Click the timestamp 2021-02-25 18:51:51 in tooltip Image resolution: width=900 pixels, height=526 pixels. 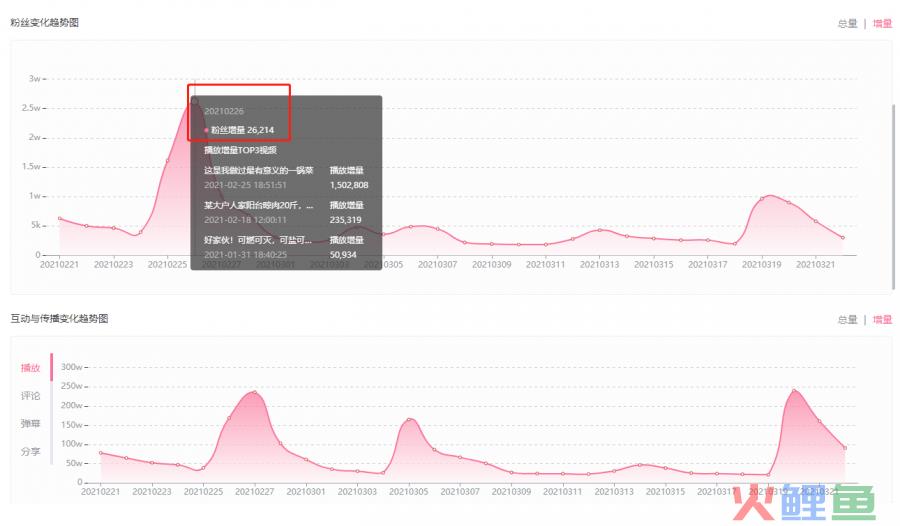pos(245,185)
